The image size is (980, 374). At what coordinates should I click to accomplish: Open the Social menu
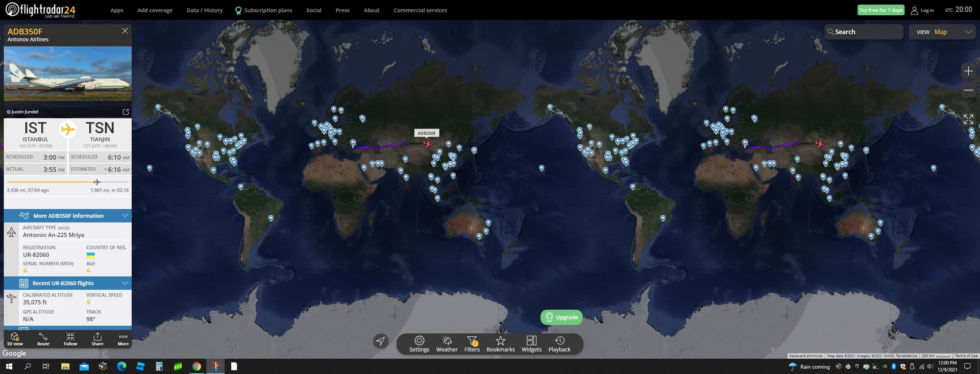314,10
